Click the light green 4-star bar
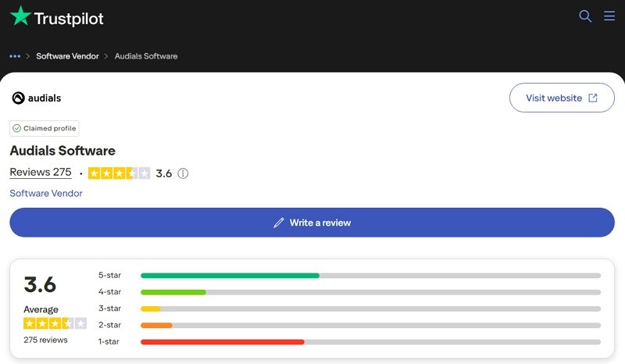625x364 pixels. click(x=173, y=292)
